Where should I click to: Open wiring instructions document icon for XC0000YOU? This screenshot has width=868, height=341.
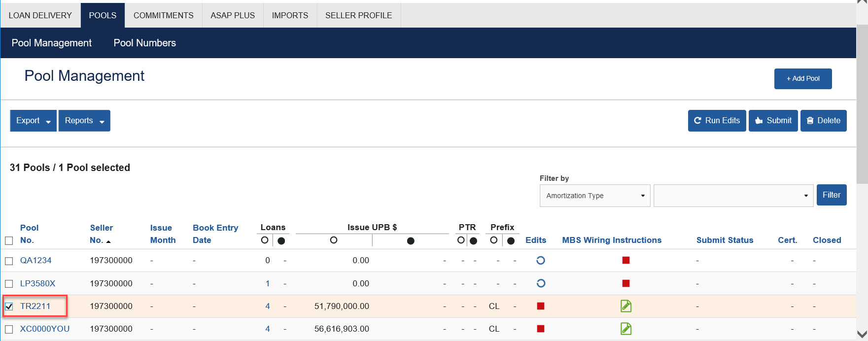[x=626, y=329]
